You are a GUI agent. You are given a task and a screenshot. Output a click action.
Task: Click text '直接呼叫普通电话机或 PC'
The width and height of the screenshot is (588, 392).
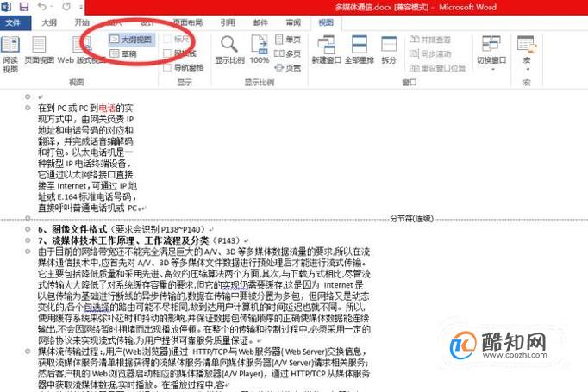(87, 208)
